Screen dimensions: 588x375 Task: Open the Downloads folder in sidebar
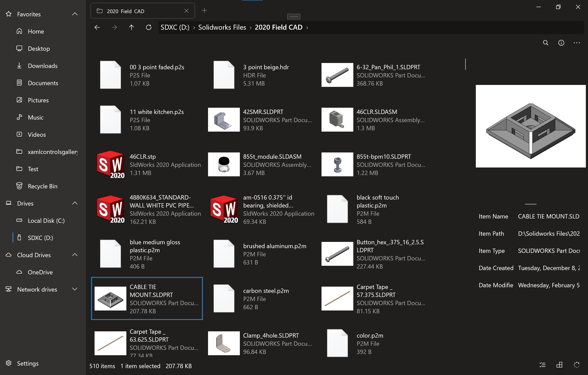click(43, 66)
